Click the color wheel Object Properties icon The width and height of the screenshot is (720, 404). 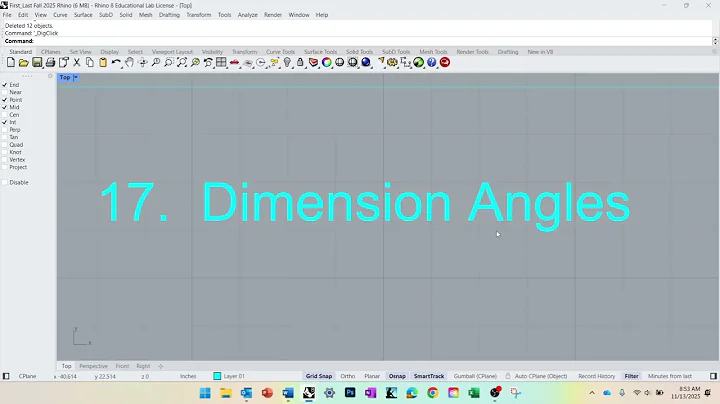(x=326, y=62)
